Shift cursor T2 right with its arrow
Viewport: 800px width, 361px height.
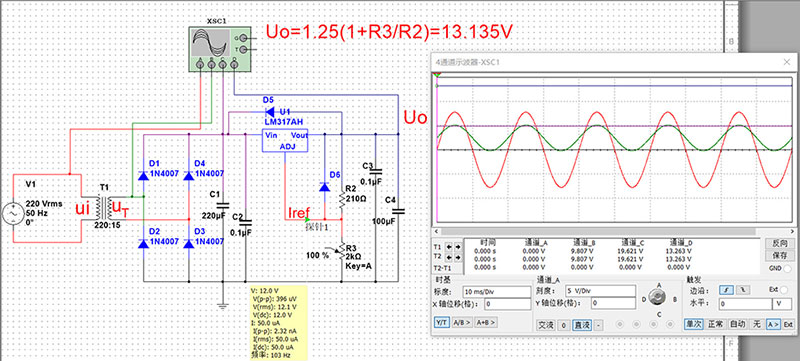pos(458,256)
